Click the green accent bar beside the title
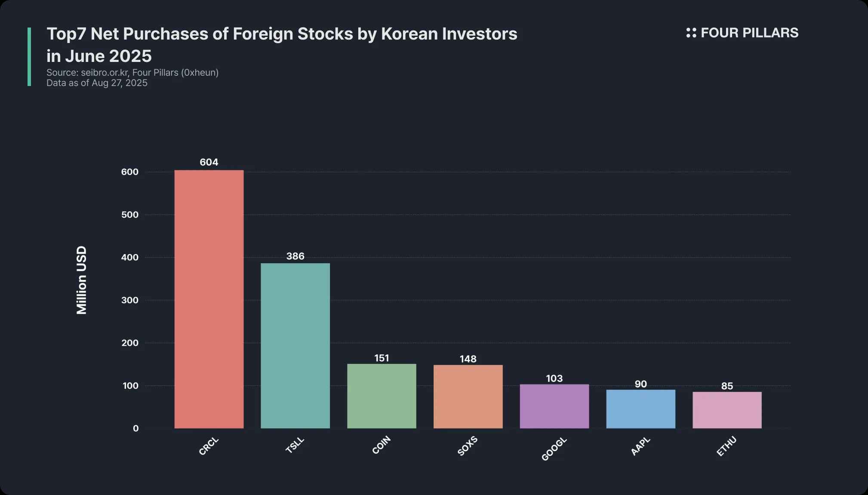868x495 pixels. click(29, 57)
